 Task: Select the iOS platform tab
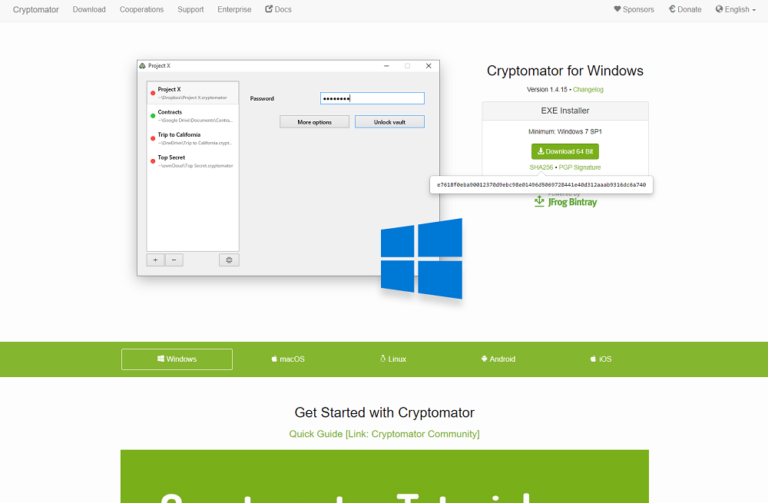point(601,359)
